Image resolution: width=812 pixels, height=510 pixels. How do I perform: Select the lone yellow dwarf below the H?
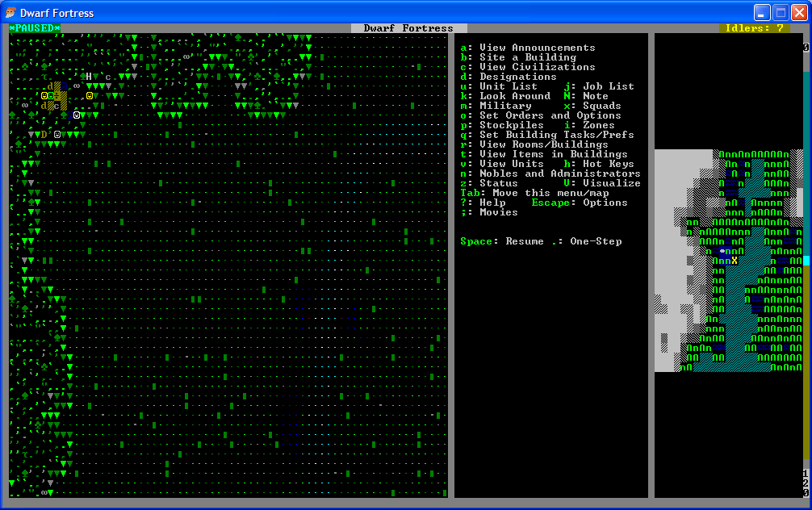point(90,96)
